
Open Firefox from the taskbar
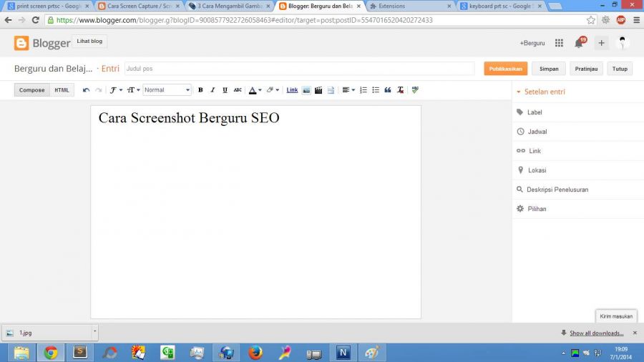coord(255,353)
